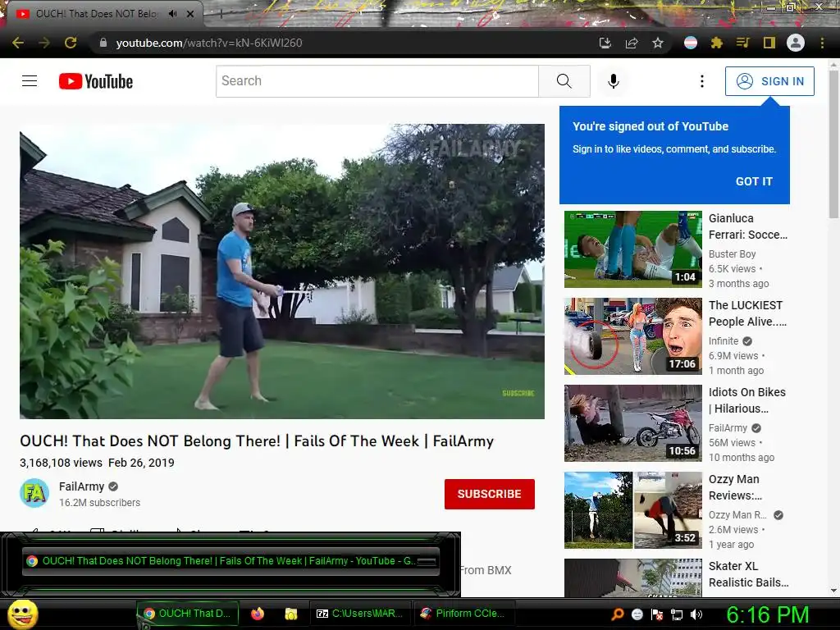Screen dimensions: 840x630
Task: Go back using the browser back arrow
Action: coord(18,43)
